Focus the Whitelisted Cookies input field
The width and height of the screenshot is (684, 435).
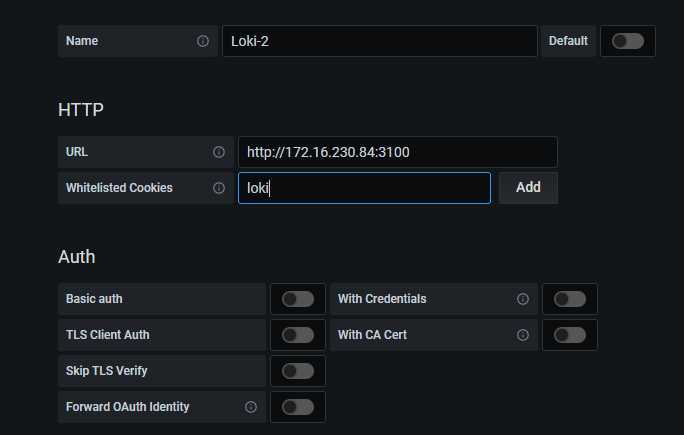364,188
